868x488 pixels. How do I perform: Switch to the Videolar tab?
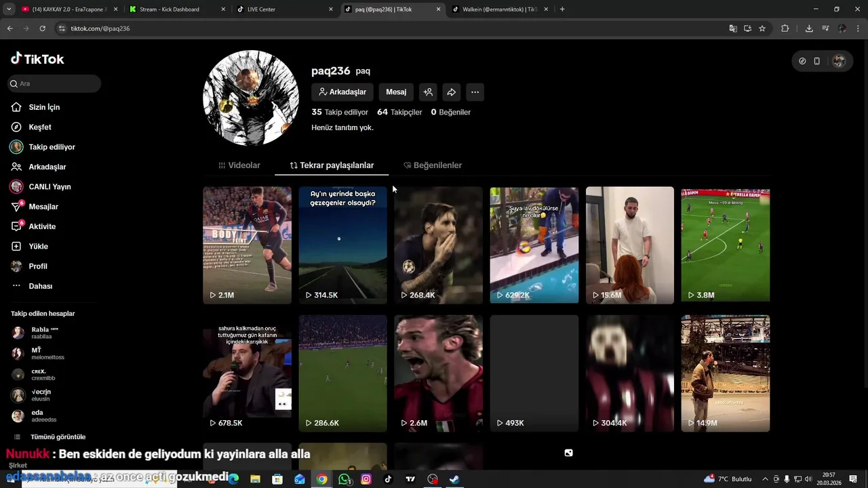(x=239, y=165)
